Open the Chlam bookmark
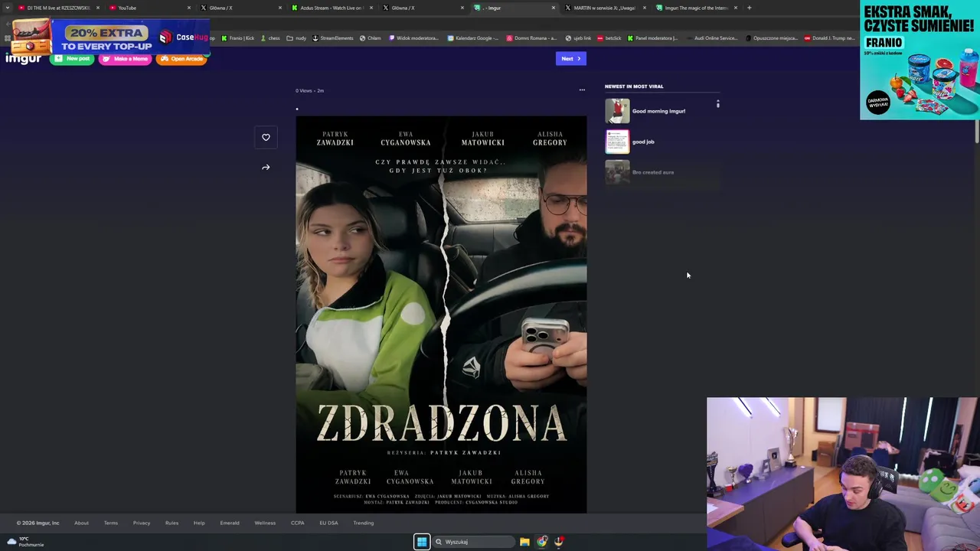This screenshot has width=980, height=551. click(370, 38)
